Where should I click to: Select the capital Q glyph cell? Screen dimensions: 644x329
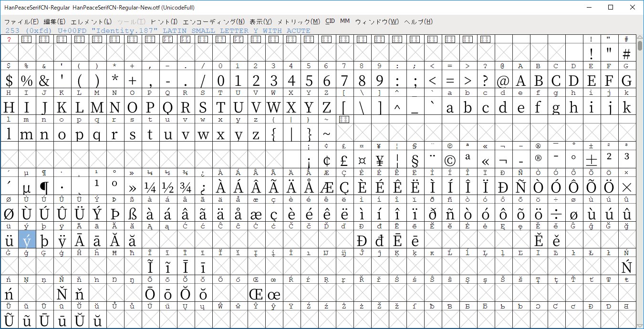167,106
